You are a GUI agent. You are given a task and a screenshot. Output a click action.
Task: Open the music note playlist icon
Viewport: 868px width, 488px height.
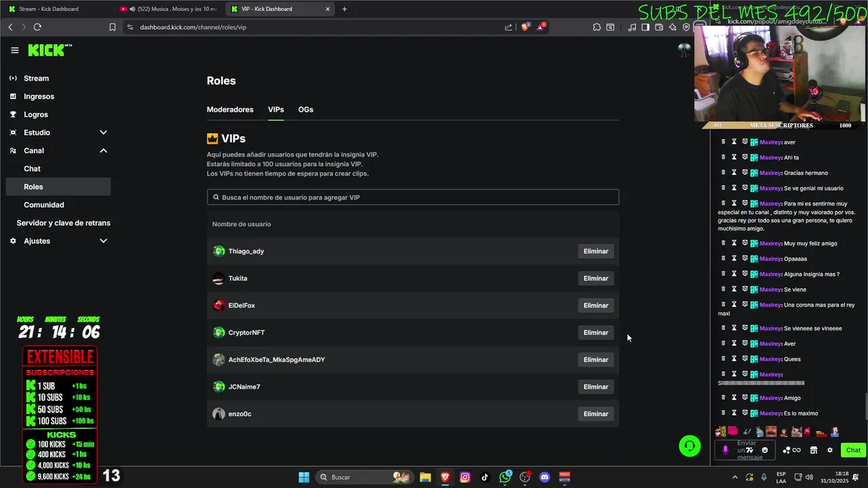pyautogui.click(x=632, y=27)
